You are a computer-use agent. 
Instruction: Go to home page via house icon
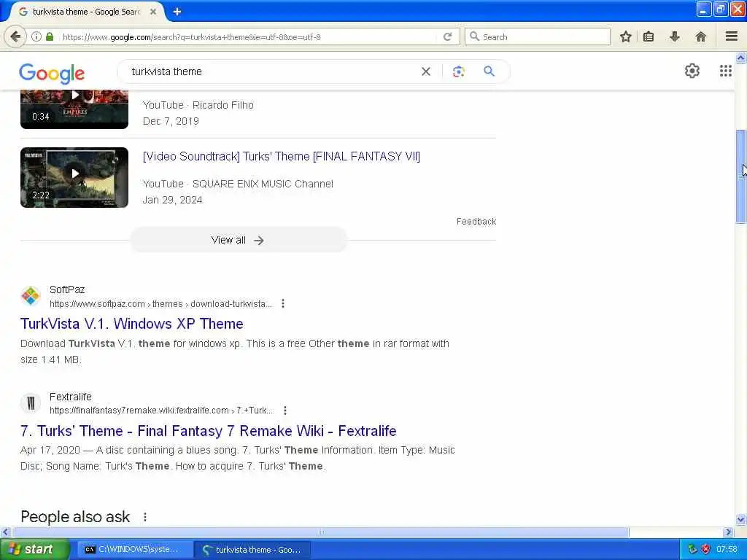click(700, 36)
